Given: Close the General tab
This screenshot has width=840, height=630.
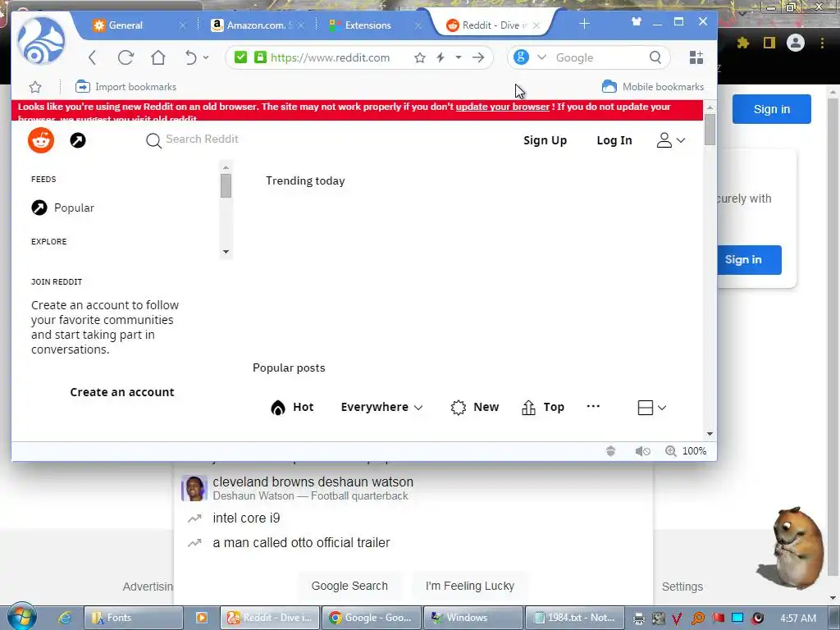Looking at the screenshot, I should 183,25.
